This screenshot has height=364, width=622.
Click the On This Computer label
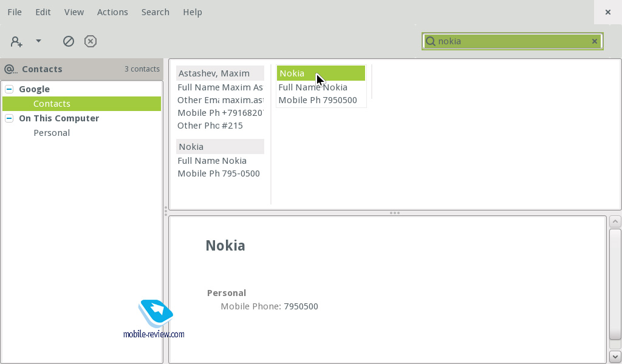click(59, 118)
